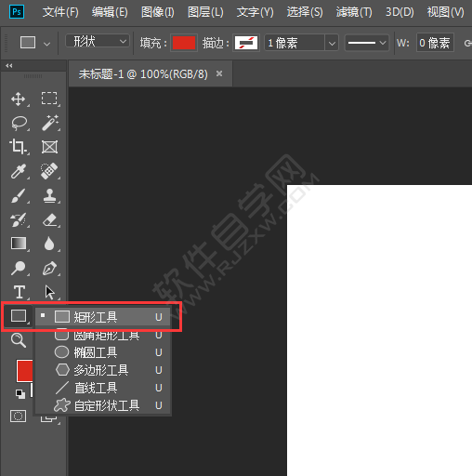
Task: Toggle Quick Mask mode icon
Action: click(x=18, y=416)
